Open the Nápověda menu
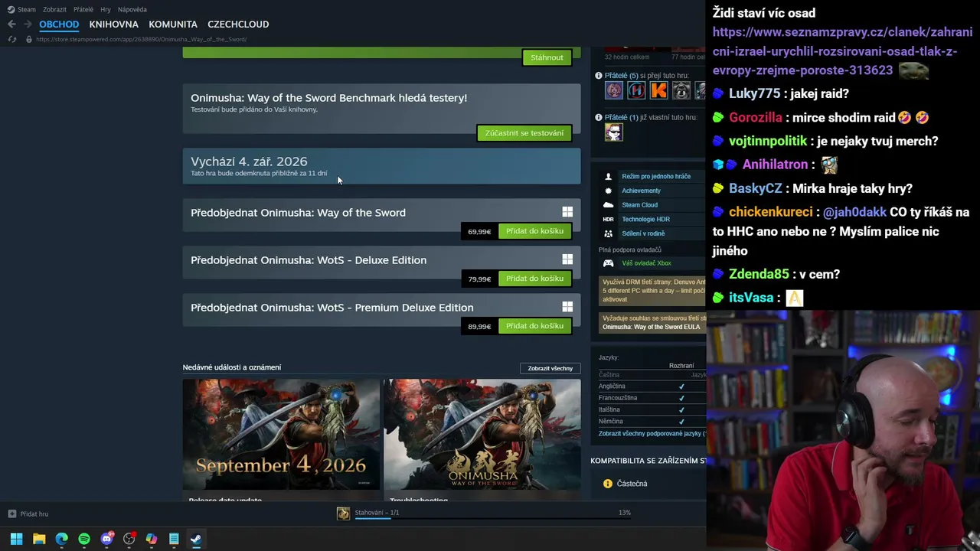The height and width of the screenshot is (551, 980). point(132,9)
